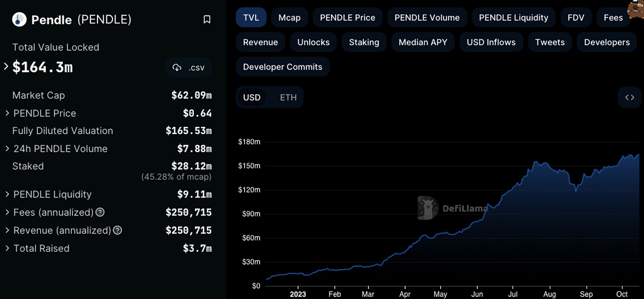Toggle Revenue chart metric
Screen dimensions: 644x299
pyautogui.click(x=261, y=42)
